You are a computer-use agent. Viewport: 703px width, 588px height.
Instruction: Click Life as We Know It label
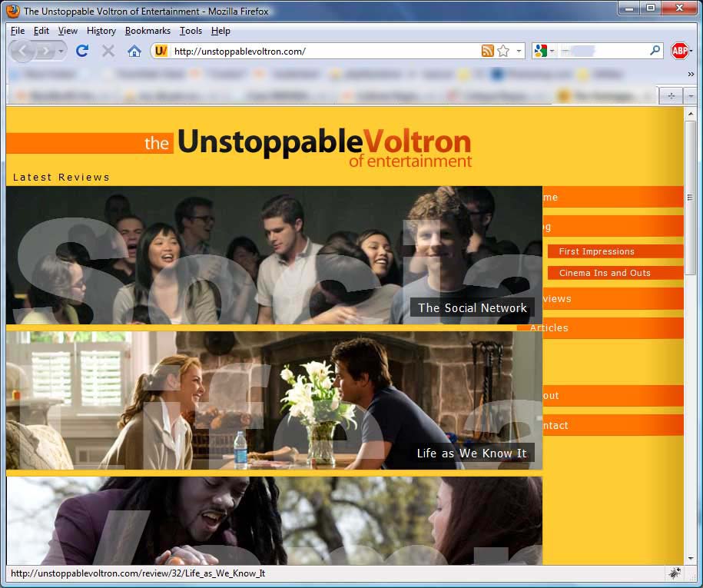pos(472,453)
